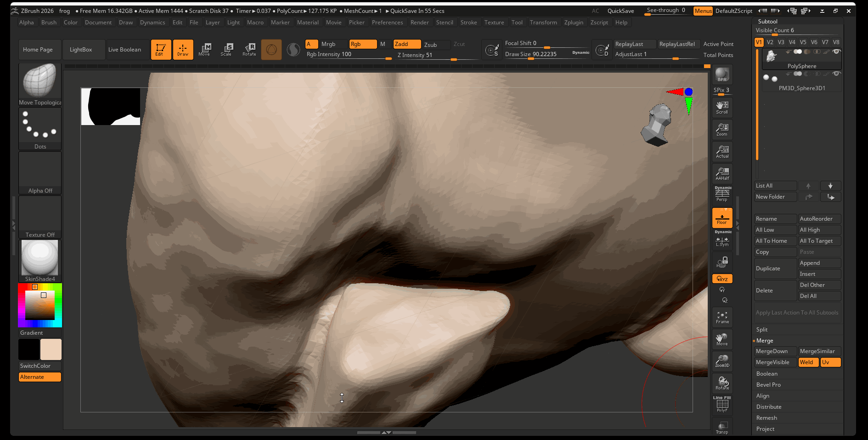Click the Frame view icon
The image size is (868, 440).
click(x=722, y=317)
